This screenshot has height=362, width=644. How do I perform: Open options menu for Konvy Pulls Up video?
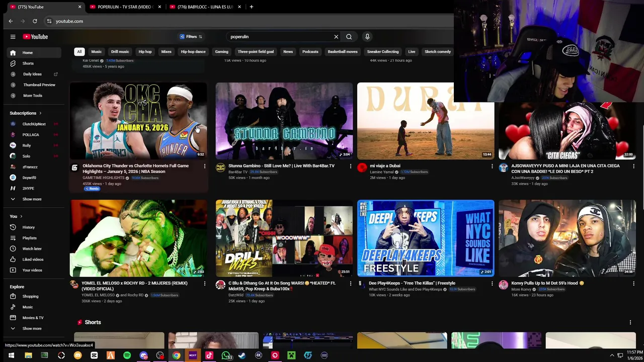coord(633,283)
